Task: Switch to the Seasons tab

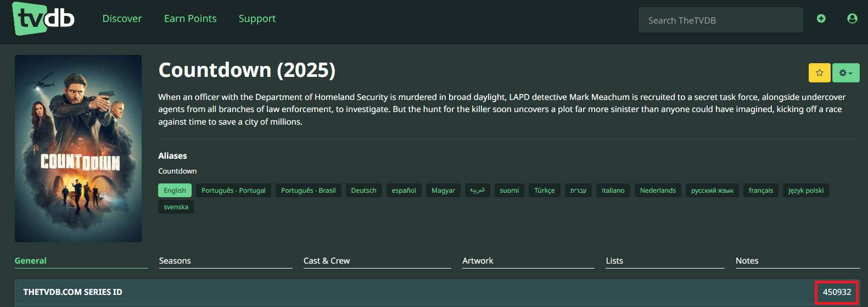Action: click(175, 261)
